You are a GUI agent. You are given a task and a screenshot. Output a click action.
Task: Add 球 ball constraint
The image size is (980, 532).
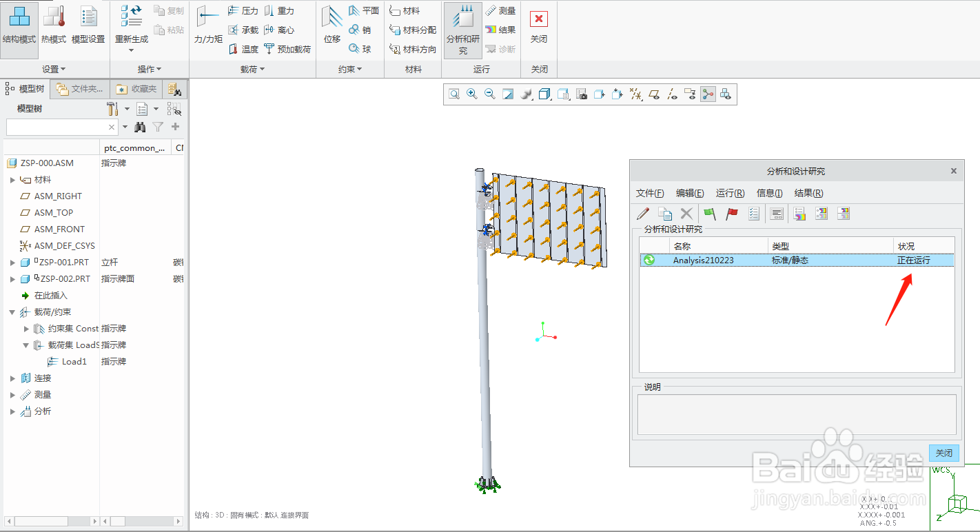(360, 50)
